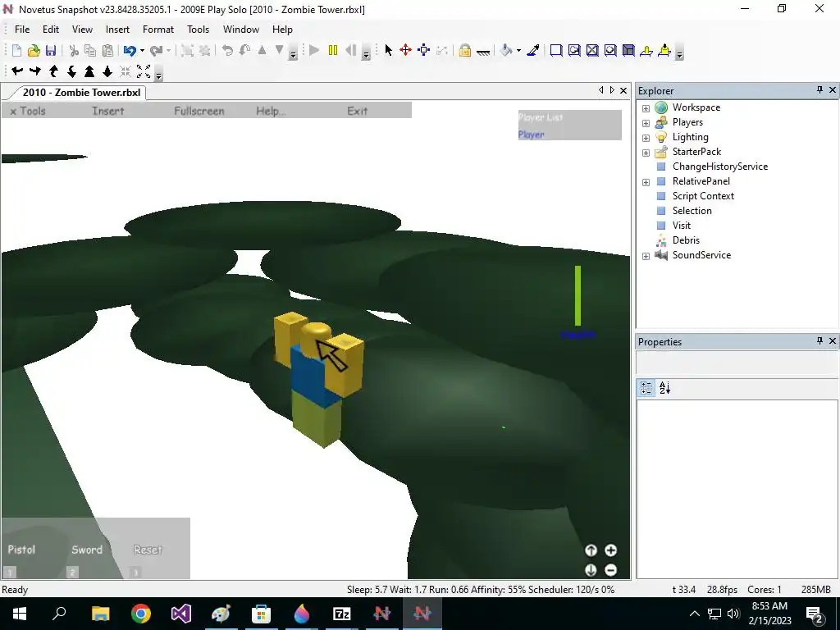Click the pan camera right arrow icon
This screenshot has width=840, height=630.
(x=35, y=71)
